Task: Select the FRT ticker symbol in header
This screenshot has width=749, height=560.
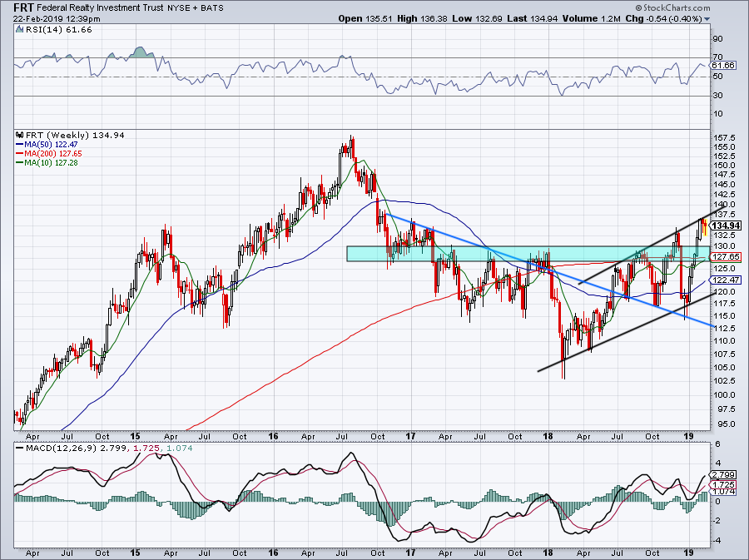Action: 23,7
